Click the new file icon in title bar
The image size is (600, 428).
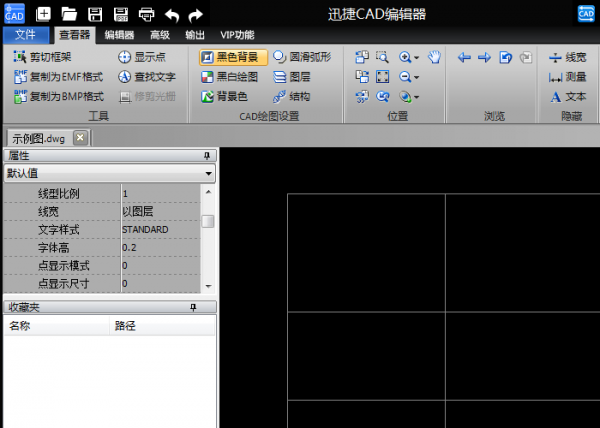pyautogui.click(x=44, y=14)
